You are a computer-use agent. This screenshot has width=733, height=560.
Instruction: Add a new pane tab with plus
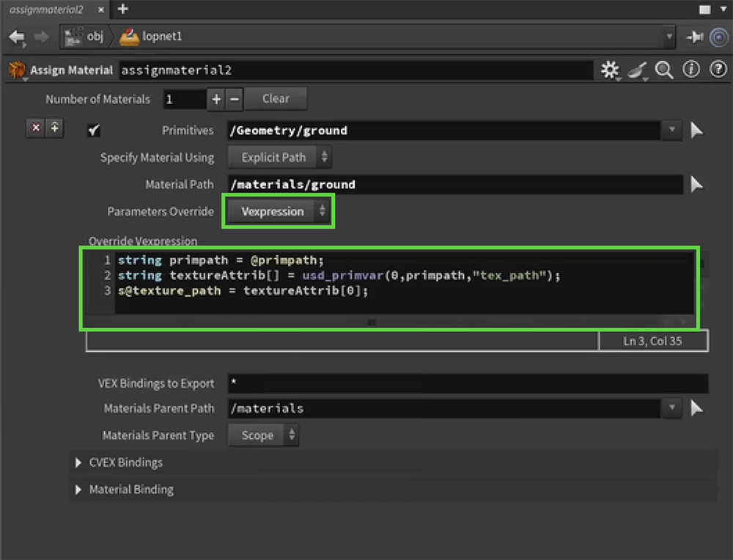click(x=123, y=10)
